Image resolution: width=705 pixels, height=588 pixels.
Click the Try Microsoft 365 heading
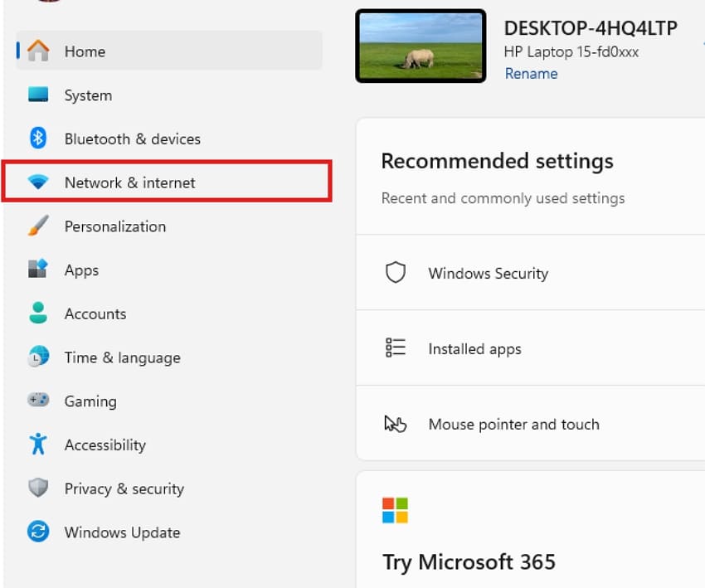(469, 562)
